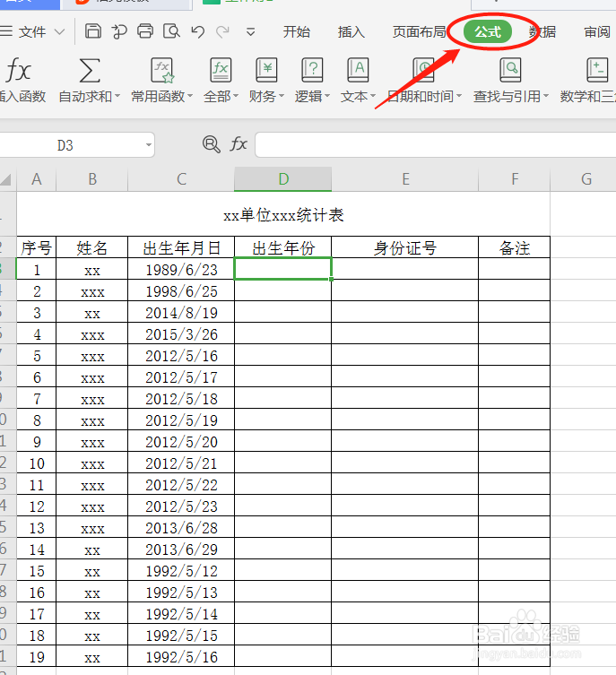Click the Redo arrow

point(222,32)
